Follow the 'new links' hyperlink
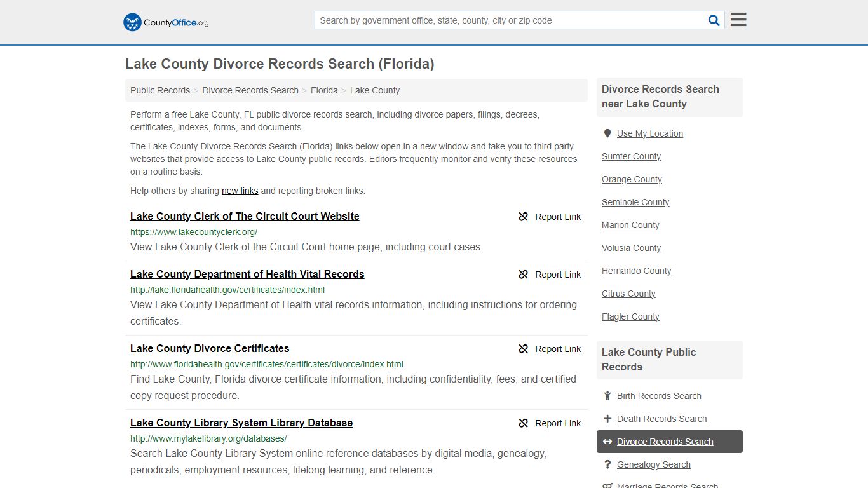The height and width of the screenshot is (488, 868). [240, 191]
